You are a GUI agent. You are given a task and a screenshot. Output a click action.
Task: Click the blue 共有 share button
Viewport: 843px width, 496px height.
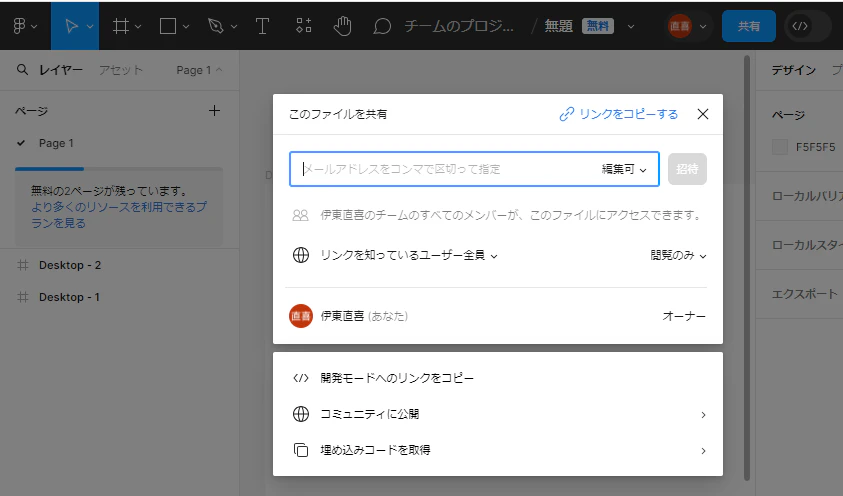click(748, 26)
